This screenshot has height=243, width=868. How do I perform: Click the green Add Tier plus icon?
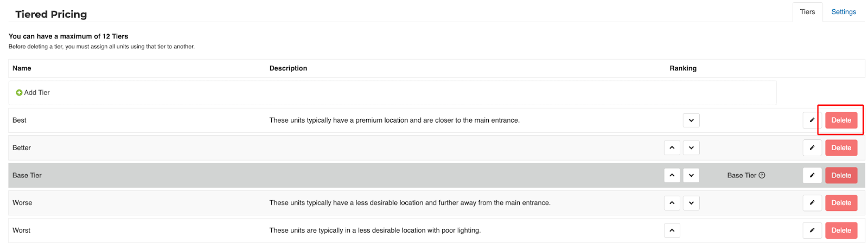19,93
